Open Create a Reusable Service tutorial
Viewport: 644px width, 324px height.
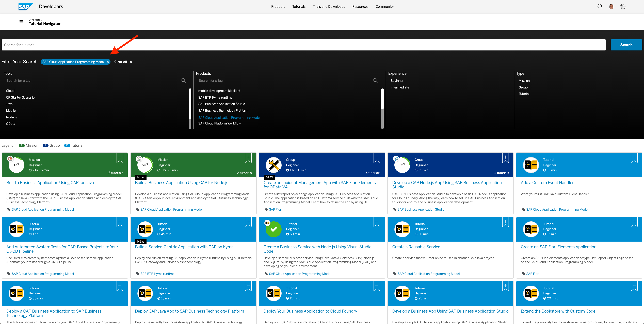(x=416, y=247)
